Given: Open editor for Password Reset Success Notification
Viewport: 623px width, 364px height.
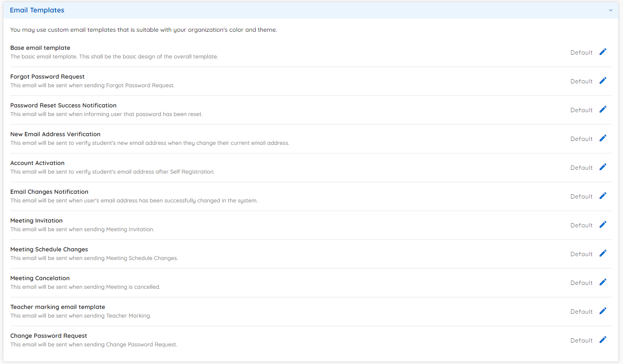Looking at the screenshot, I should [603, 109].
